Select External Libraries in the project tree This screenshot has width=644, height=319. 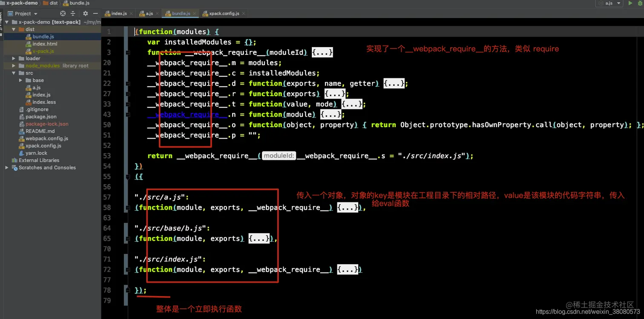click(39, 160)
